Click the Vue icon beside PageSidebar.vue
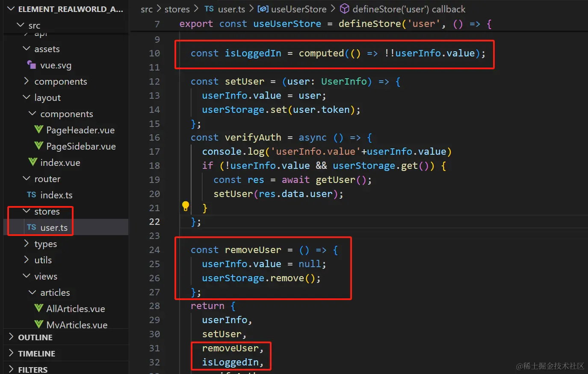 (38, 146)
